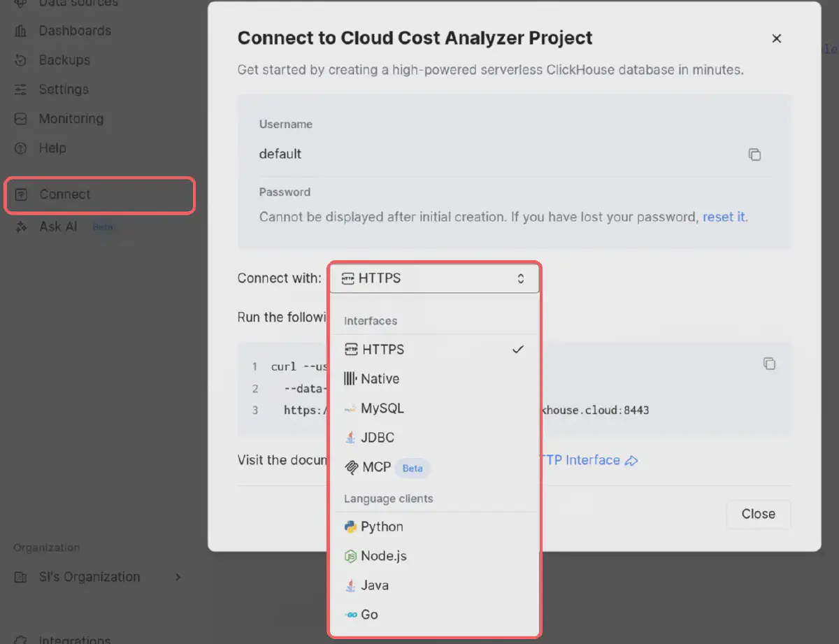Screen dimensions: 839x644
Task: Copy the curl command code block
Action: [x=769, y=364]
